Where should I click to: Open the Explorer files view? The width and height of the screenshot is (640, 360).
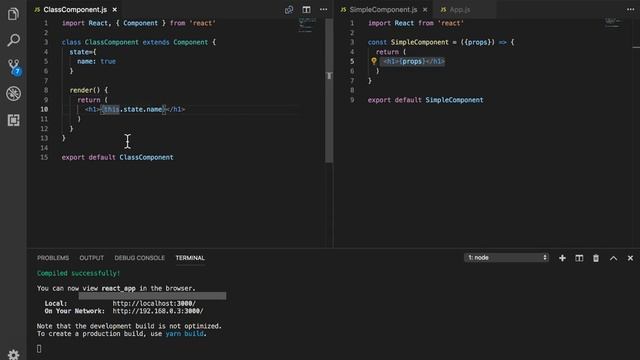coord(13,14)
